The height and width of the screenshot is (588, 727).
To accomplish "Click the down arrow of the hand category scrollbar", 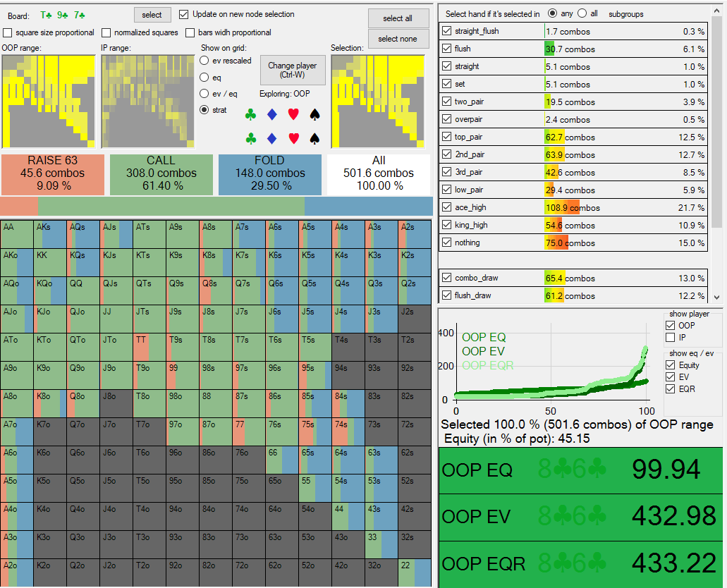I will click(716, 298).
